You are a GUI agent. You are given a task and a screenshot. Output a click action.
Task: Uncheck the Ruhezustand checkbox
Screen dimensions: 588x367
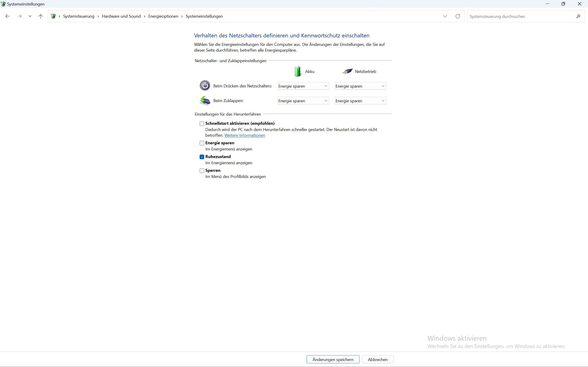(x=202, y=157)
